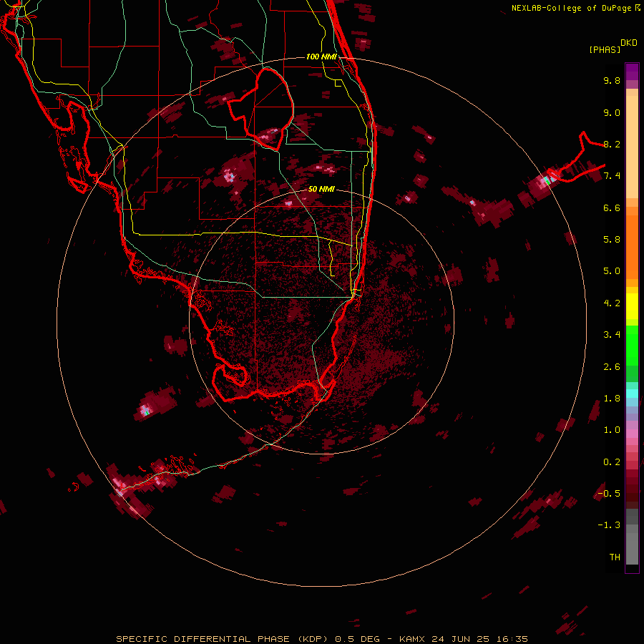Screen dimensions: 644x644
Task: Select the 2.6 scale value
Action: click(x=612, y=367)
